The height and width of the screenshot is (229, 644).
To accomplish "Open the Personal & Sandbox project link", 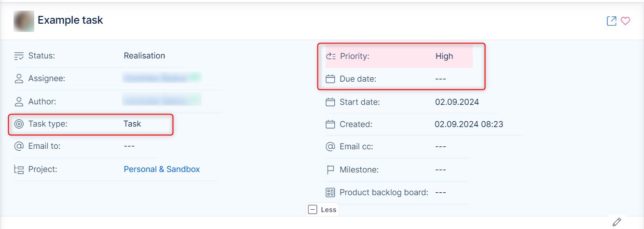I will [162, 169].
